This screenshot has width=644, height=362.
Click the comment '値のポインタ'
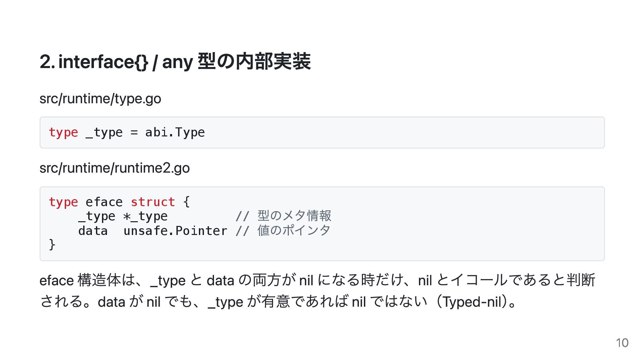pyautogui.click(x=294, y=230)
